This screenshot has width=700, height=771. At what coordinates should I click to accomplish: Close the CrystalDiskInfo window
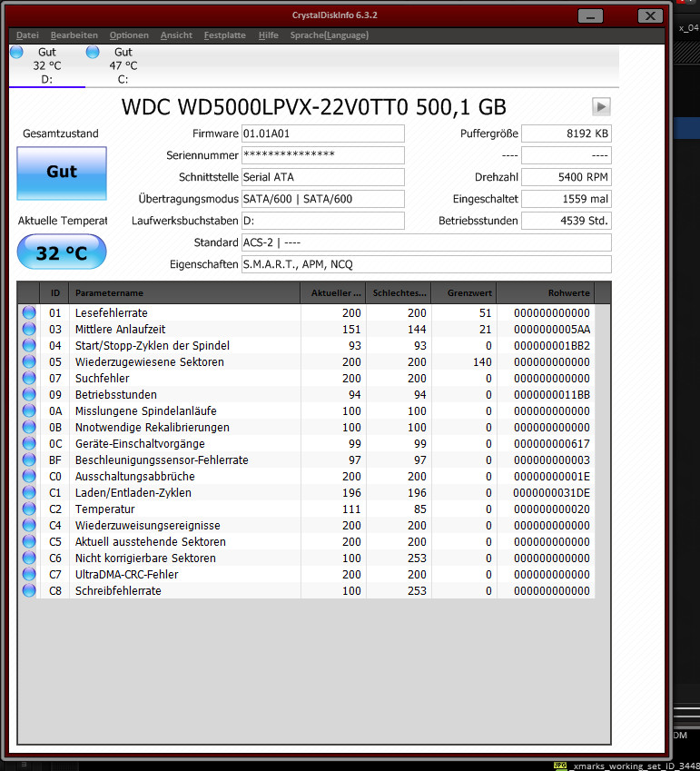pyautogui.click(x=650, y=16)
